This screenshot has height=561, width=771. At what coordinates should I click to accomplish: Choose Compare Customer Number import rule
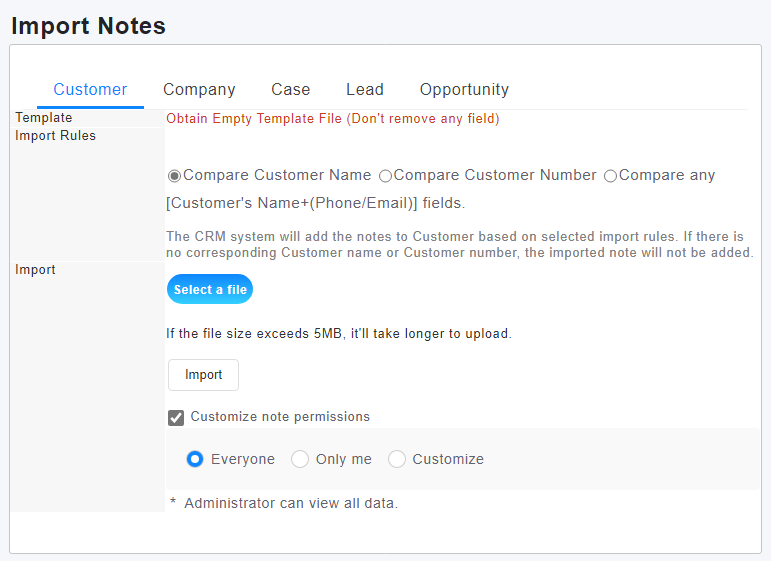pos(385,176)
